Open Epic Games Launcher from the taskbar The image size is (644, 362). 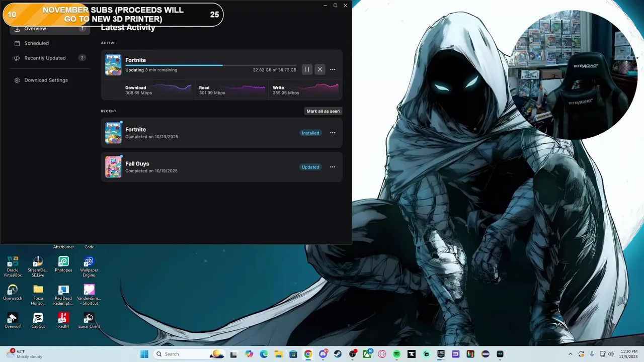click(441, 354)
